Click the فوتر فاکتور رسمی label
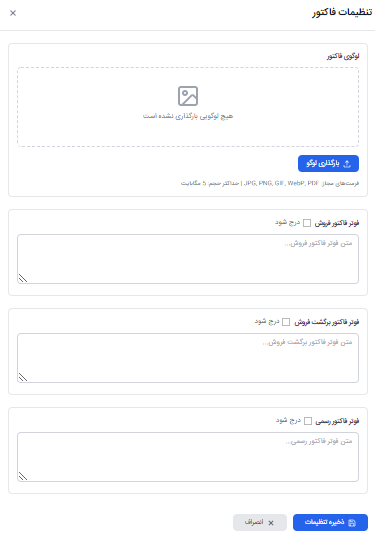375x542 pixels. [x=337, y=421]
